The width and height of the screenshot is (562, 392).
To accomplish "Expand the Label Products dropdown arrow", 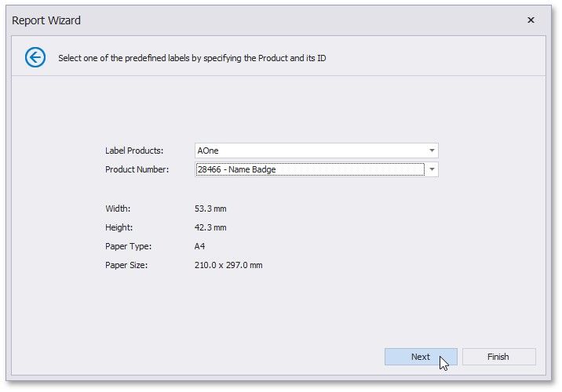I will (432, 151).
